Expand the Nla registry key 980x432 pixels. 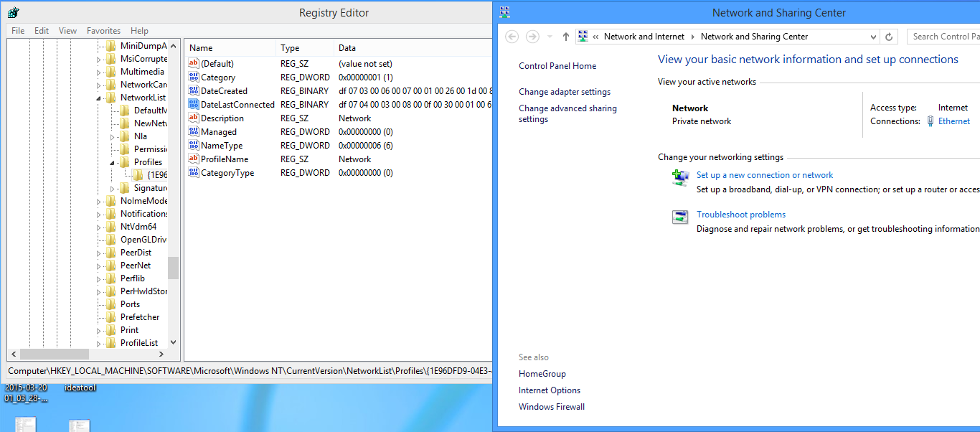[113, 136]
